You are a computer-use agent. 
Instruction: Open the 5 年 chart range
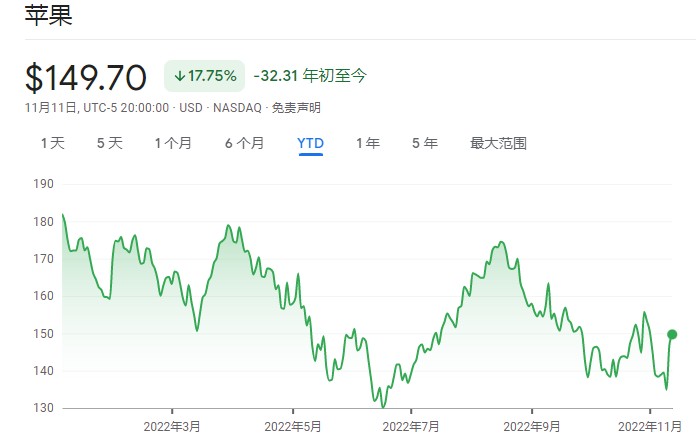pyautogui.click(x=425, y=143)
